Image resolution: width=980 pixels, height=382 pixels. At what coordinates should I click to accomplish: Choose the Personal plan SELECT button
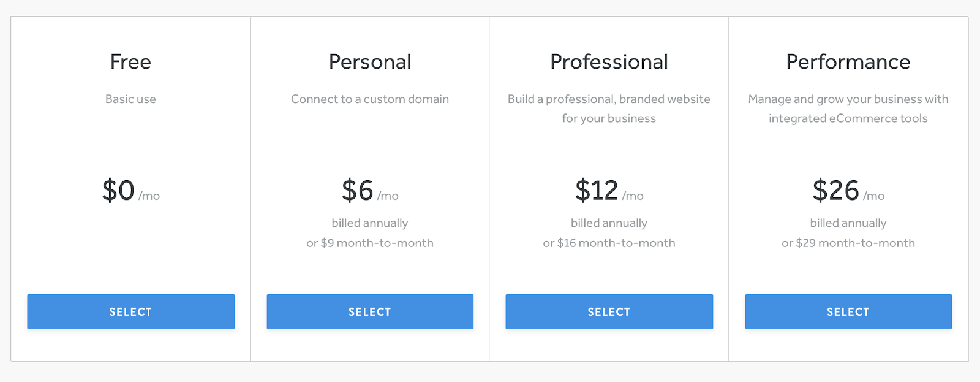370,311
